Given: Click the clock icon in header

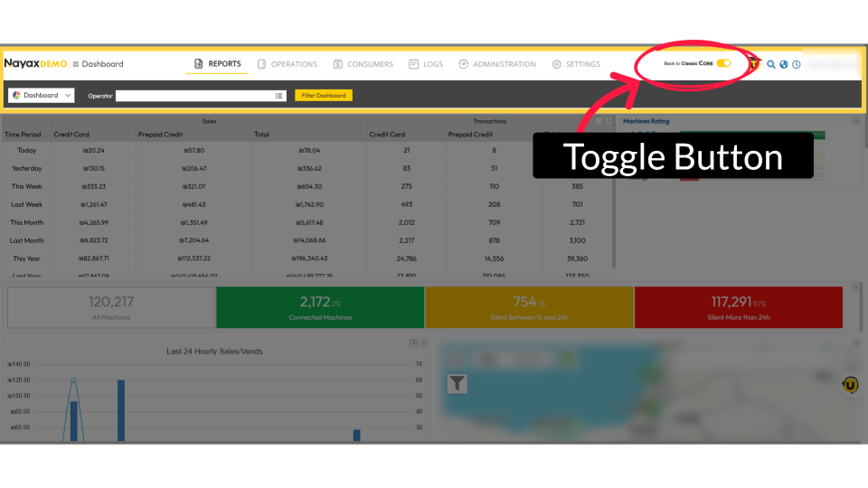Looking at the screenshot, I should click(x=797, y=64).
